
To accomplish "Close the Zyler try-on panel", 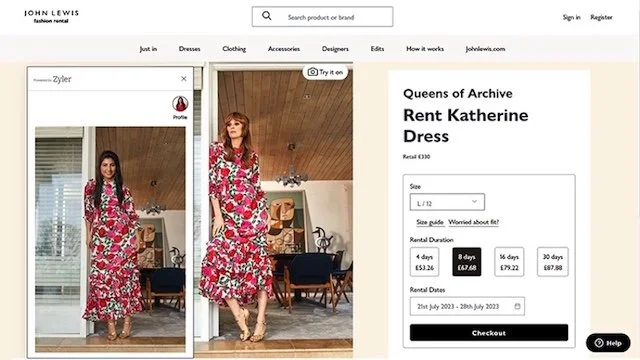I will tap(184, 78).
